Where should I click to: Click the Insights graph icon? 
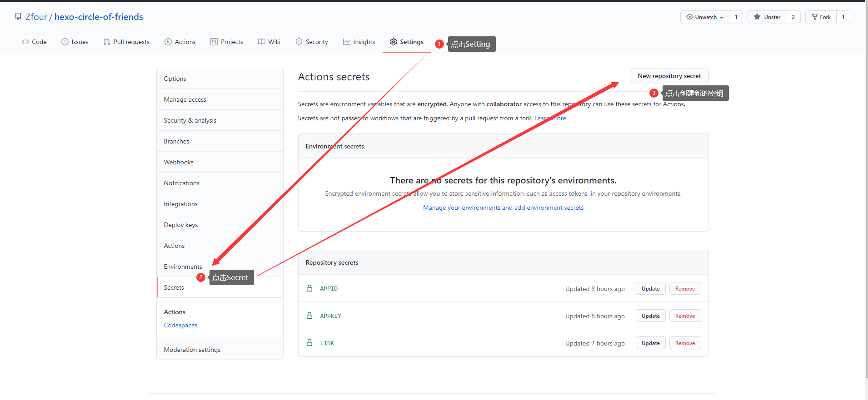click(347, 42)
